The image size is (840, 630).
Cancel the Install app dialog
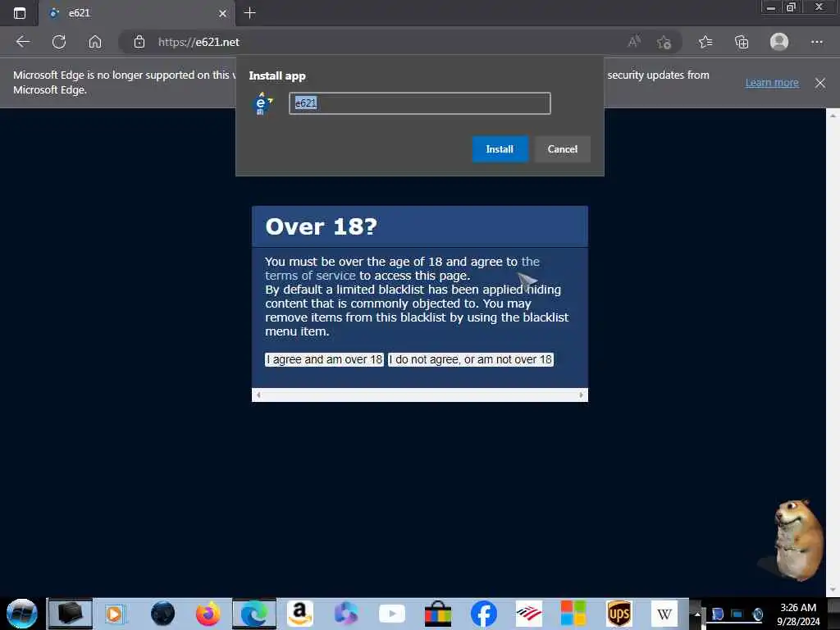(562, 149)
